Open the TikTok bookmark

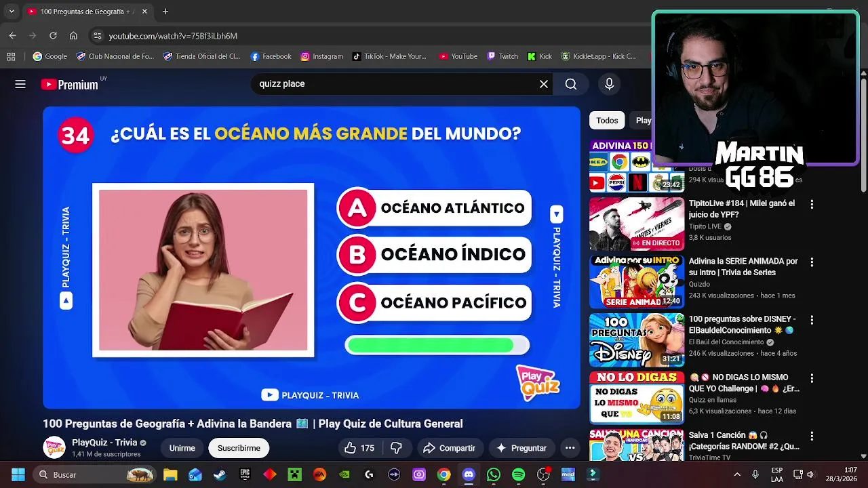tap(389, 57)
